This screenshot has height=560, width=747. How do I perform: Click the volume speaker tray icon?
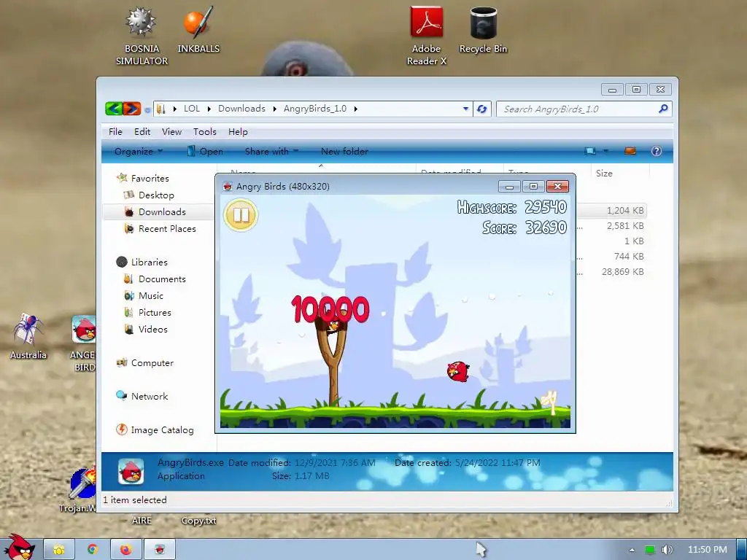tap(667, 550)
